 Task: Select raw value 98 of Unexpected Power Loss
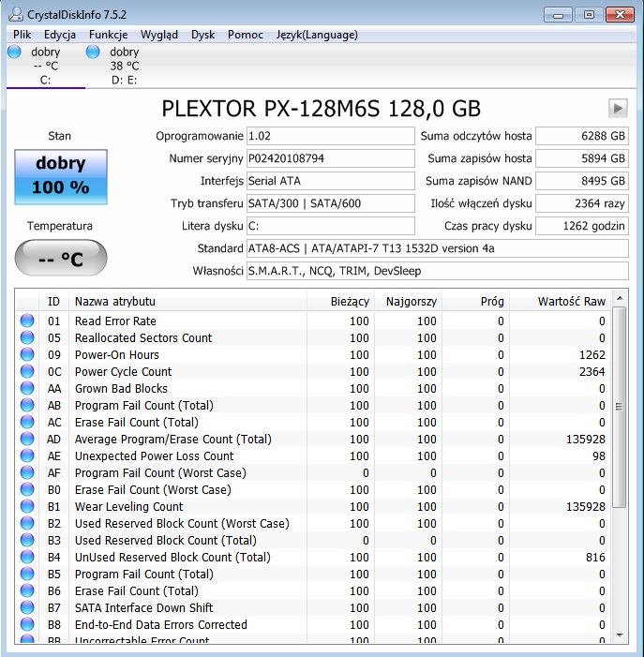click(x=599, y=455)
